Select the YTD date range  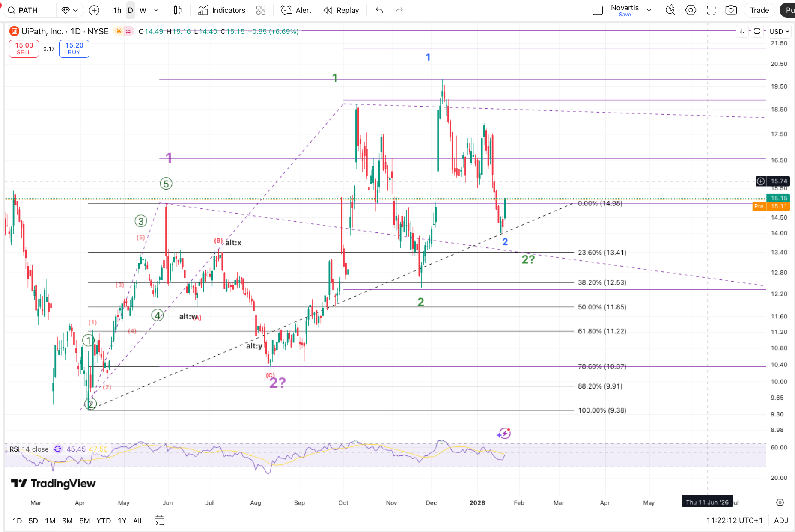(x=104, y=520)
